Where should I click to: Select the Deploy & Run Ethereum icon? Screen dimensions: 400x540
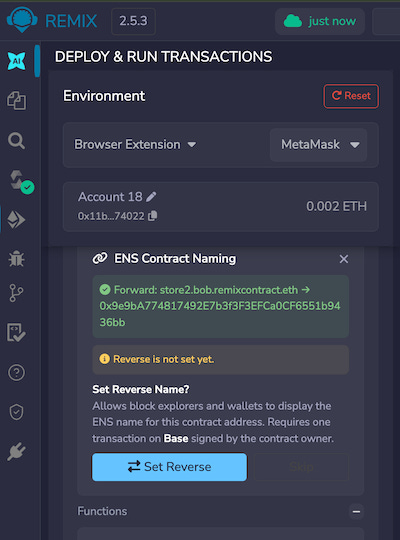17,220
